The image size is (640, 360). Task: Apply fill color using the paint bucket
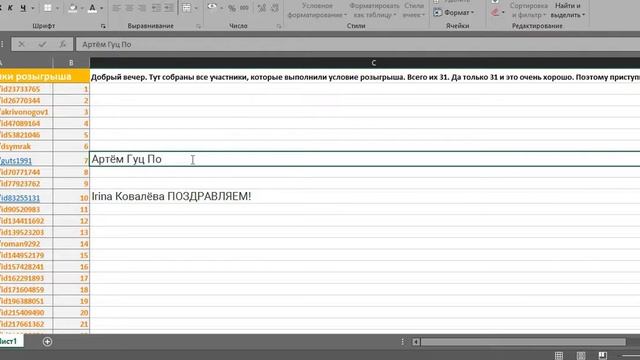(x=73, y=8)
